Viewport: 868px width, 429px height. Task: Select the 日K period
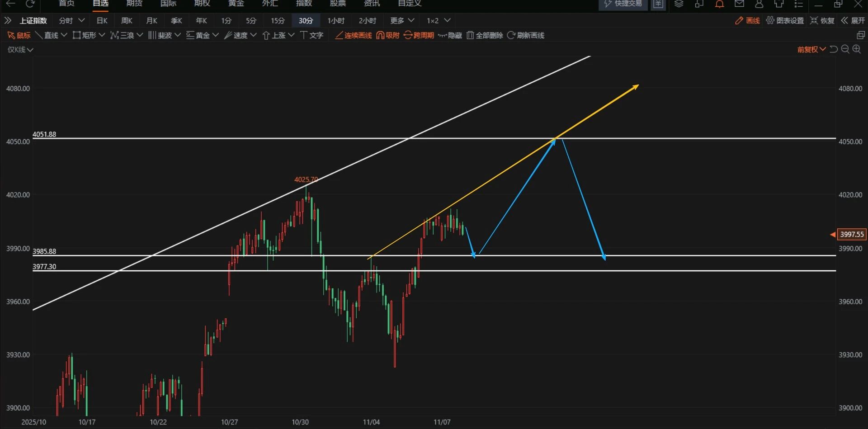point(102,20)
